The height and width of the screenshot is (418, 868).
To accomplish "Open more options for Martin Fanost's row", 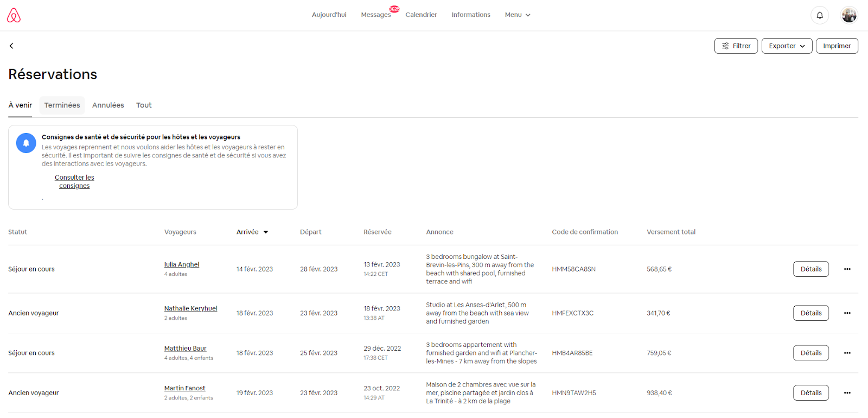I will (x=847, y=393).
